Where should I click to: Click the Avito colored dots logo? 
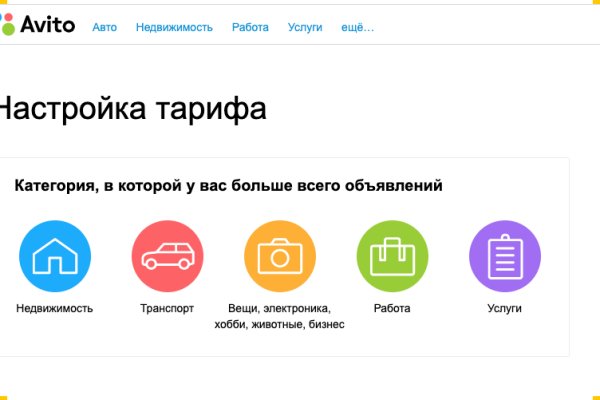[x=7, y=25]
